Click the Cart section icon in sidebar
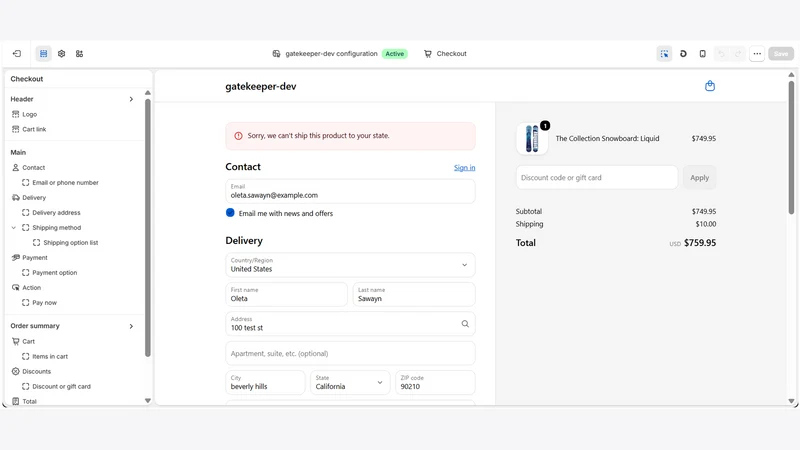Image resolution: width=800 pixels, height=450 pixels. coord(15,341)
